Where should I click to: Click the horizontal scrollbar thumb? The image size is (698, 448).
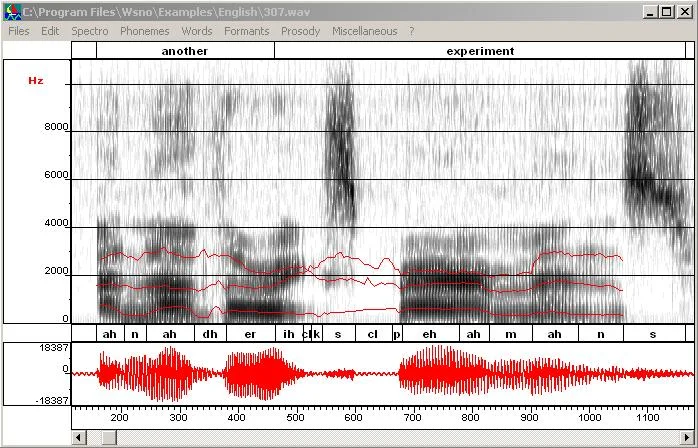pos(109,437)
